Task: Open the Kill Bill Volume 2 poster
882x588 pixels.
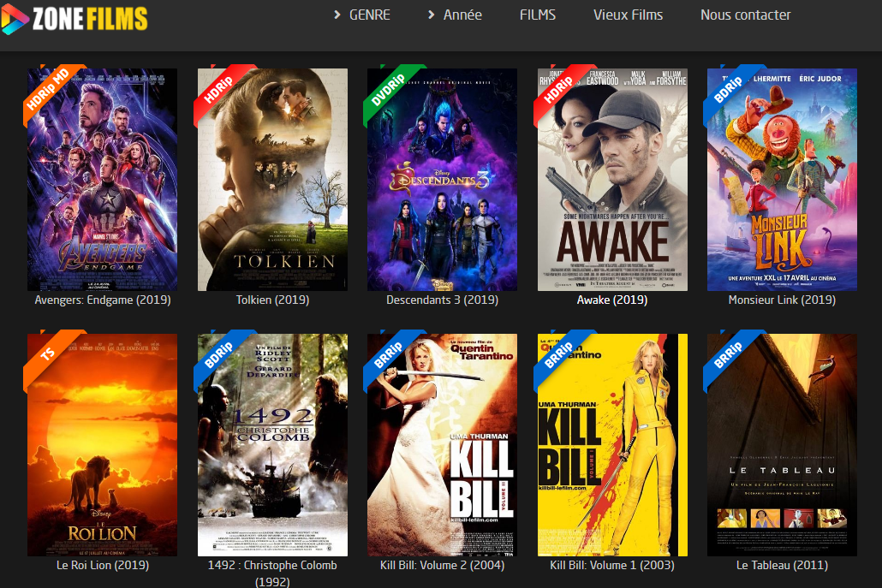Action: 442,445
